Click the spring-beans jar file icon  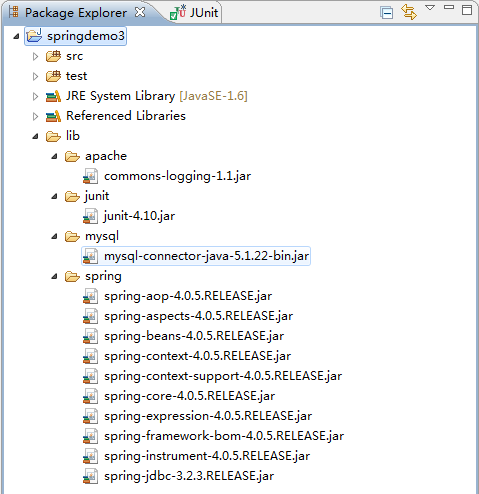click(90, 336)
